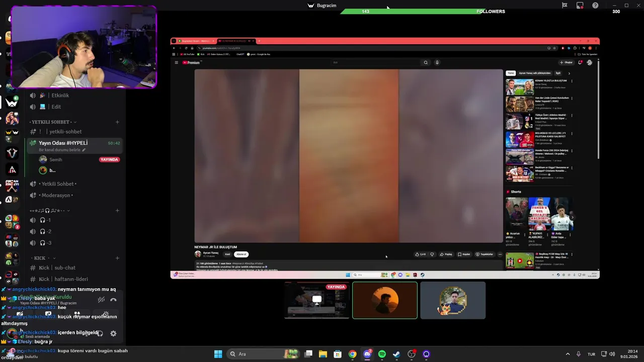Open the taskbar microphone tray icon
Viewport: 644px width, 362px height.
pyautogui.click(x=579, y=354)
